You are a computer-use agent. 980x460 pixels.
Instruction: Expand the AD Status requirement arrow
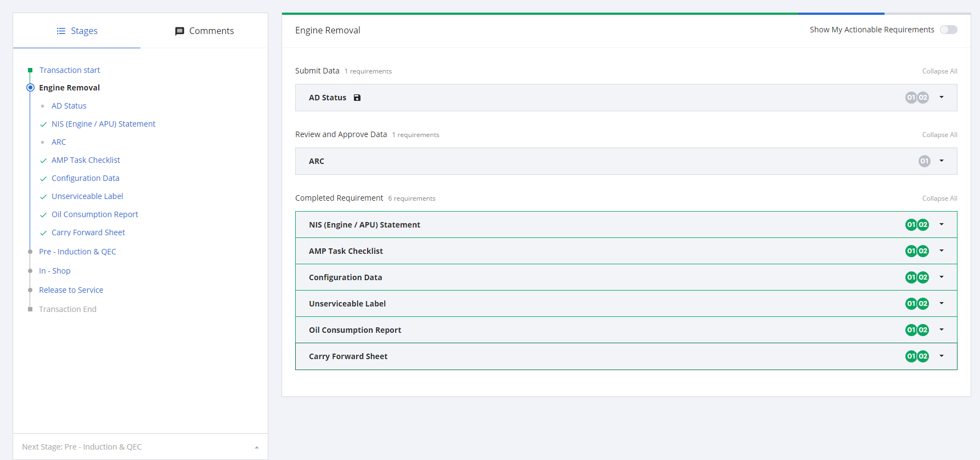(x=942, y=97)
